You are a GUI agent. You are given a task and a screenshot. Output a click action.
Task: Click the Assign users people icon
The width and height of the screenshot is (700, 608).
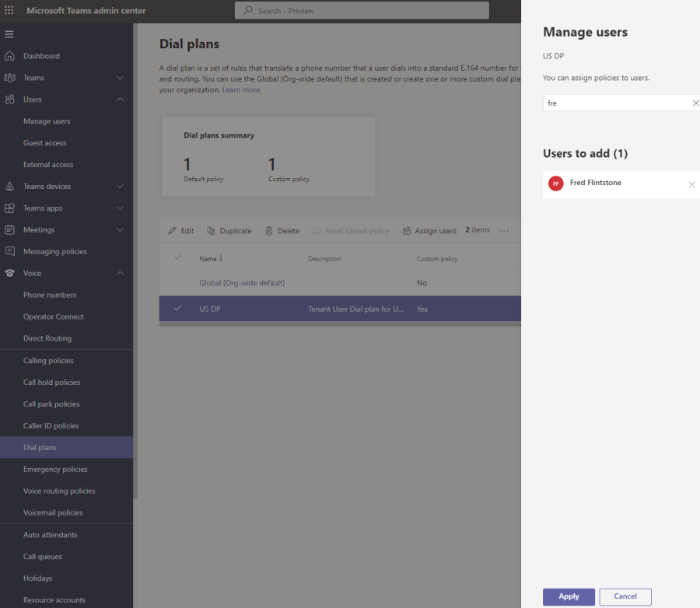tap(406, 231)
